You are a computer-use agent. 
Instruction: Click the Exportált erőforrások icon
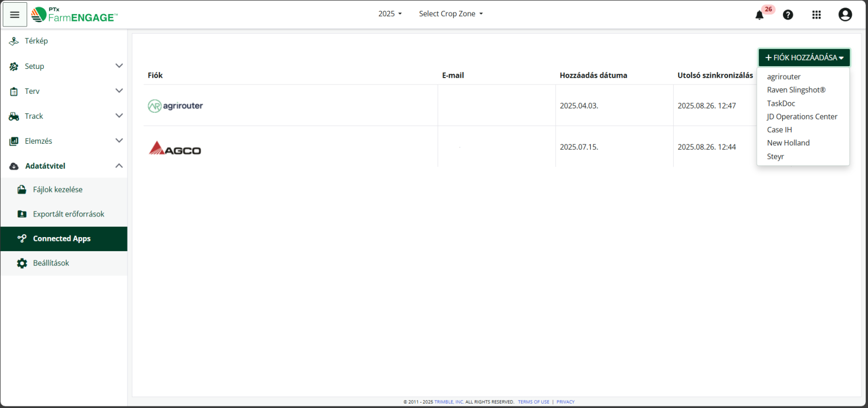tap(22, 214)
